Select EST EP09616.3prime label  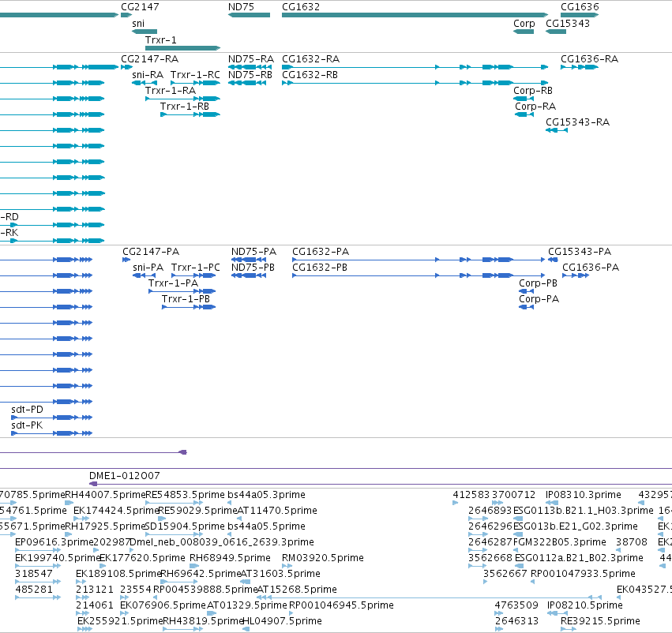tap(54, 542)
